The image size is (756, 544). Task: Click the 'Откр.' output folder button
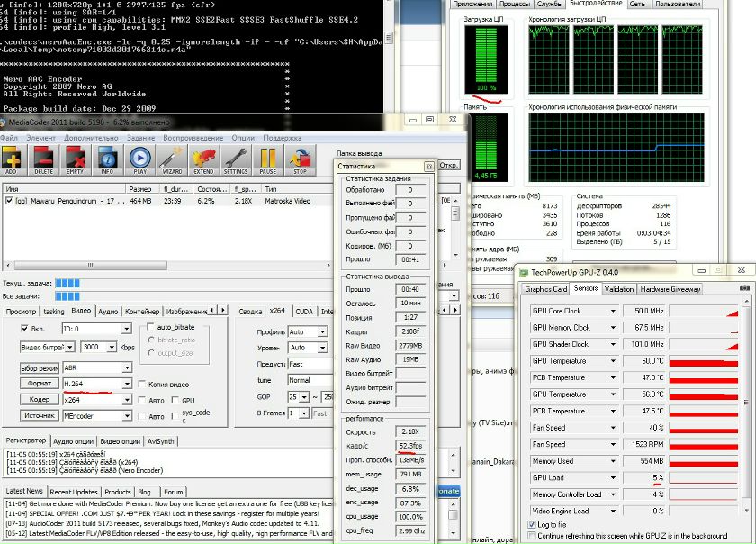pos(447,165)
